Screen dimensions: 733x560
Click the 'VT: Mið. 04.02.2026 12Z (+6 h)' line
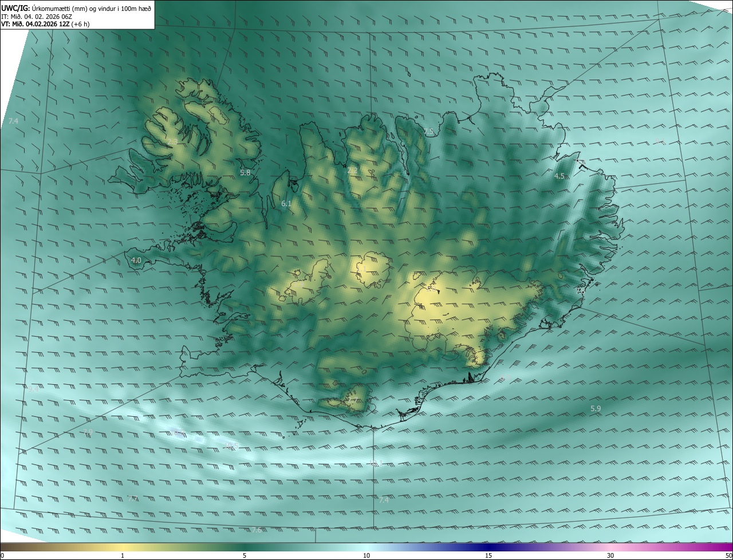pos(45,24)
